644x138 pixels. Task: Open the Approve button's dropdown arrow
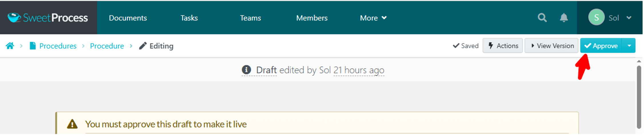tap(629, 46)
